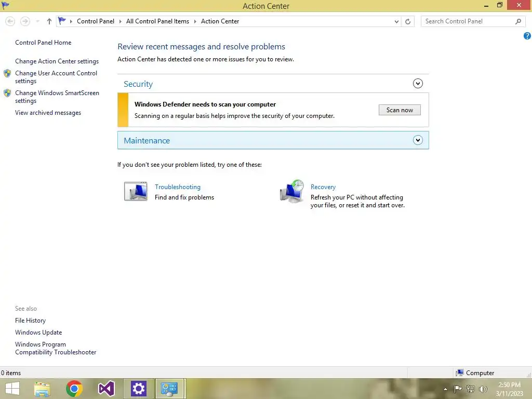This screenshot has width=532, height=399.
Task: Open Windows Program Compatibility Troubleshooter
Action: [x=56, y=348]
